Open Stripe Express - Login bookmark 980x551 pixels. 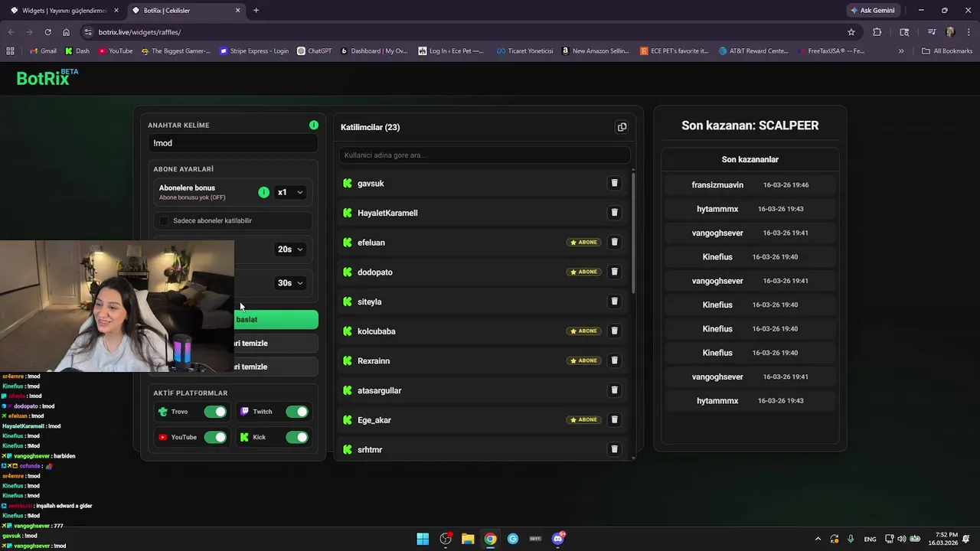click(254, 51)
